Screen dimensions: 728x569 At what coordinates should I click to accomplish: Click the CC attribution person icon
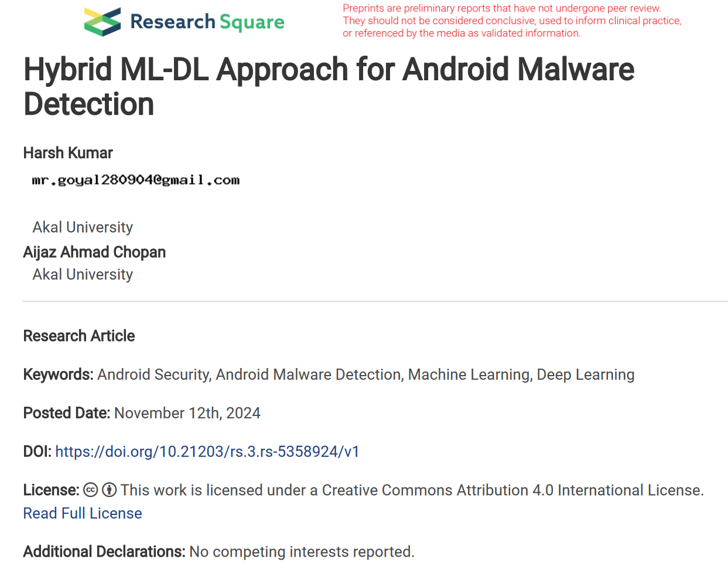point(110,490)
